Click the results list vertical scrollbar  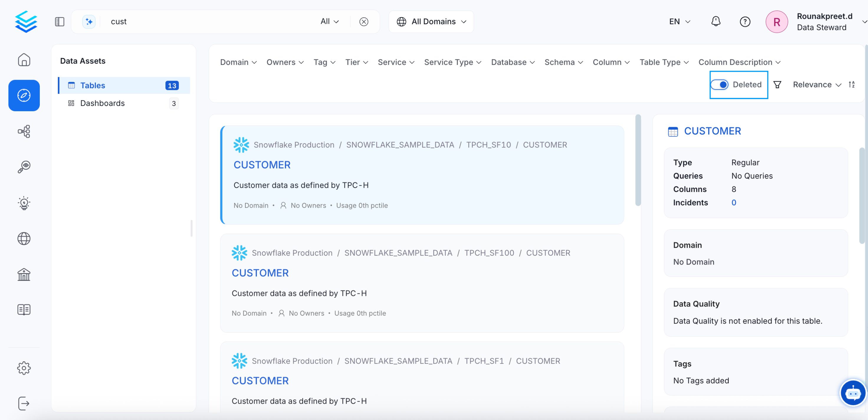click(638, 160)
